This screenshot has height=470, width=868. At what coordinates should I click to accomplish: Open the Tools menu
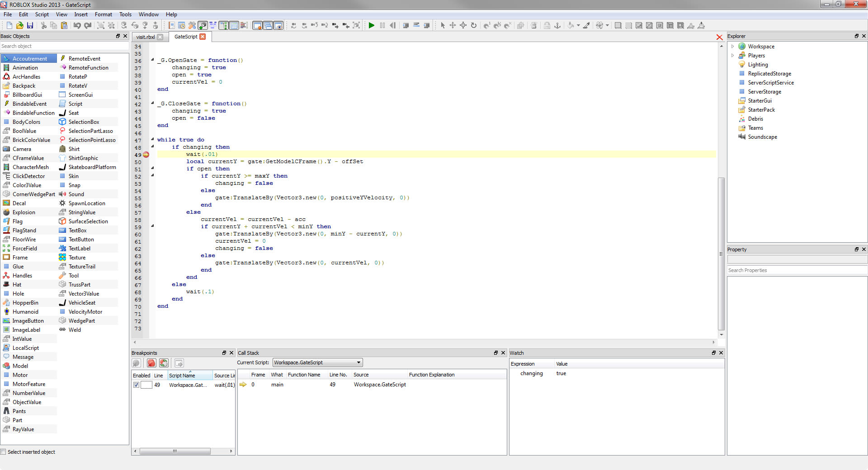point(125,14)
